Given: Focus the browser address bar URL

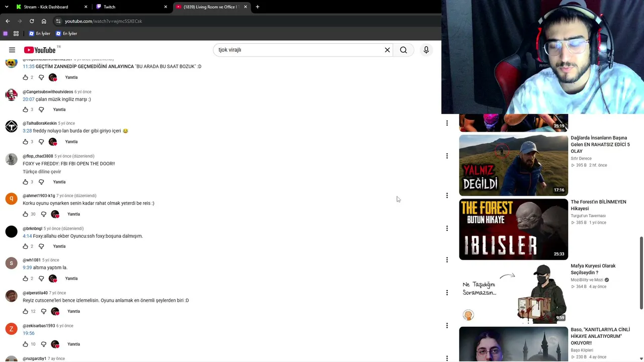Looking at the screenshot, I should (x=103, y=21).
